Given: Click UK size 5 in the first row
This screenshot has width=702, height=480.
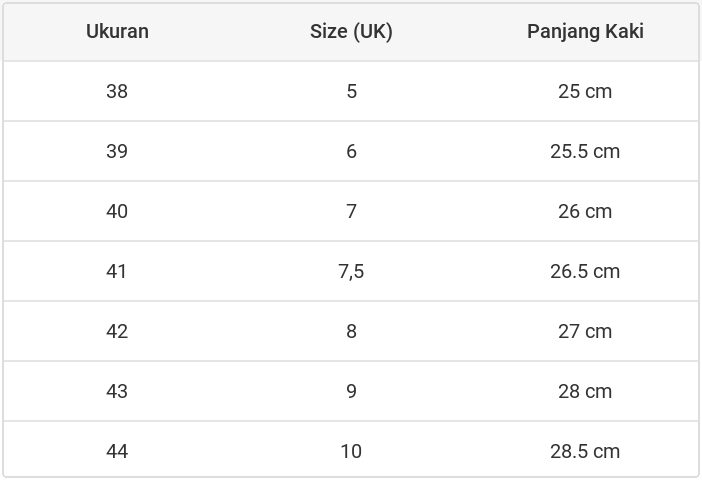Looking at the screenshot, I should 351,91.
